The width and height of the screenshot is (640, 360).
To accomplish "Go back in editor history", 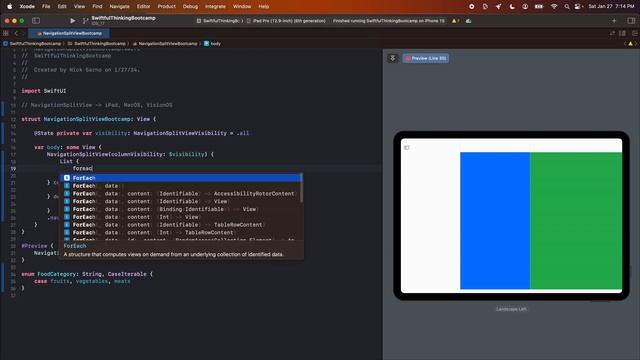I will pos(16,33).
